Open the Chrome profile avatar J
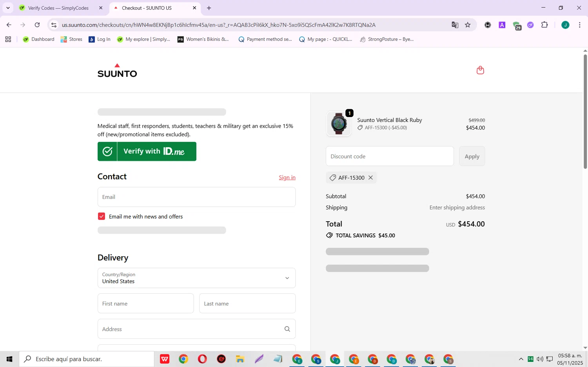 (x=565, y=25)
